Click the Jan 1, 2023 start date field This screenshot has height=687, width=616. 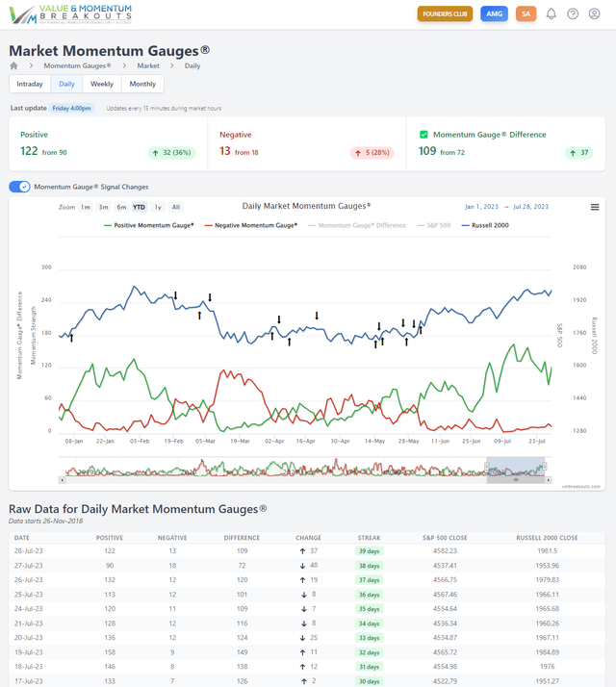click(481, 207)
